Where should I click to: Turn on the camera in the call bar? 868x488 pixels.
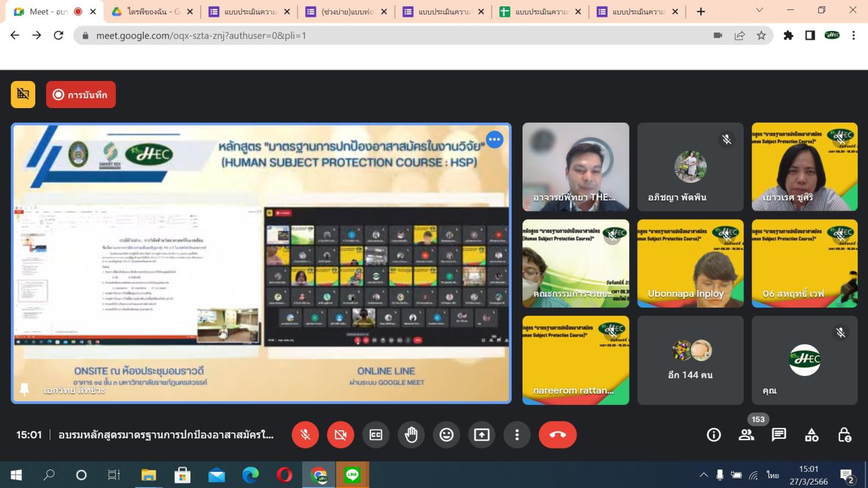[340, 435]
